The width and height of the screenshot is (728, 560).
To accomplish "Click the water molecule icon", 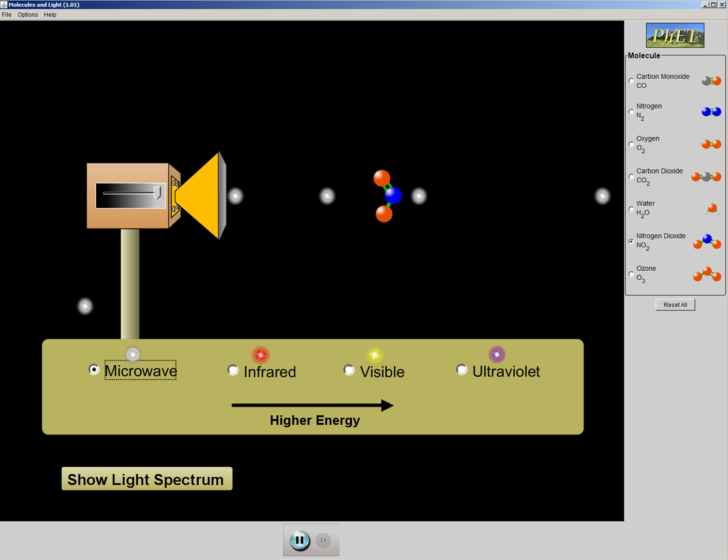I will pyautogui.click(x=712, y=209).
